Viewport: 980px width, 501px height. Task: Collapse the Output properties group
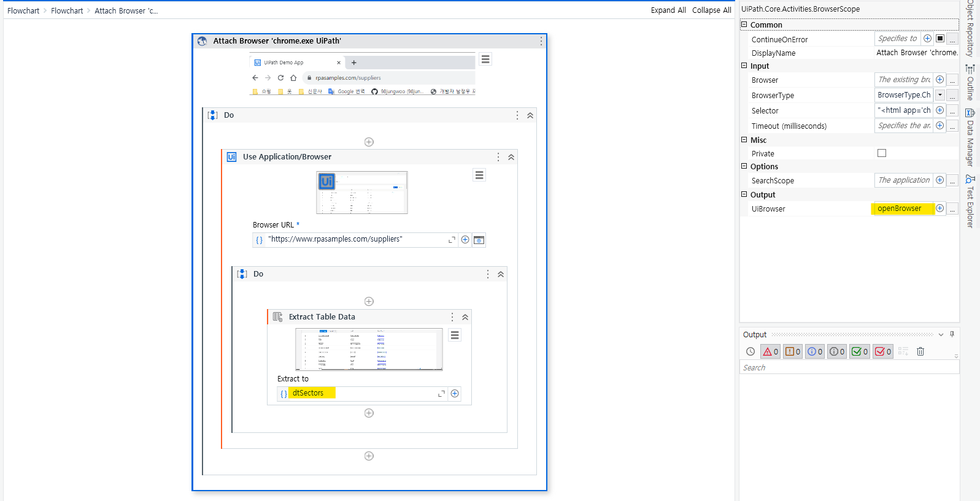pos(744,194)
